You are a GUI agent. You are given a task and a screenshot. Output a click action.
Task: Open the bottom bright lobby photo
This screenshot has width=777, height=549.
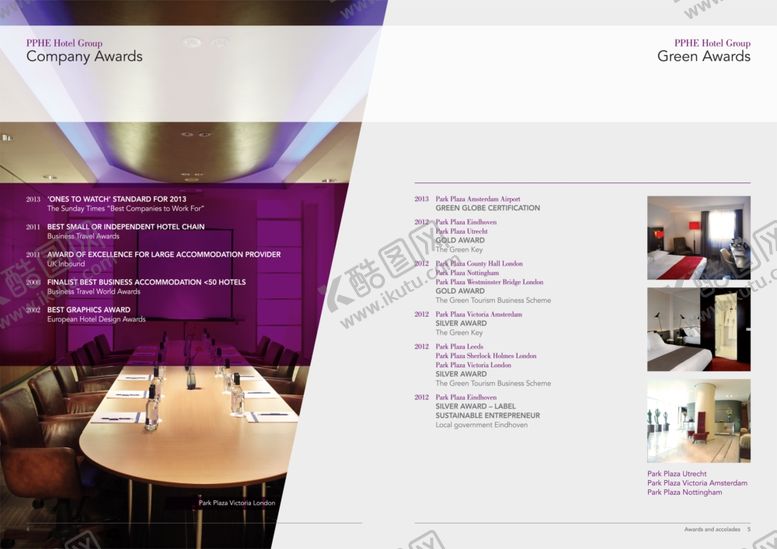(x=698, y=420)
